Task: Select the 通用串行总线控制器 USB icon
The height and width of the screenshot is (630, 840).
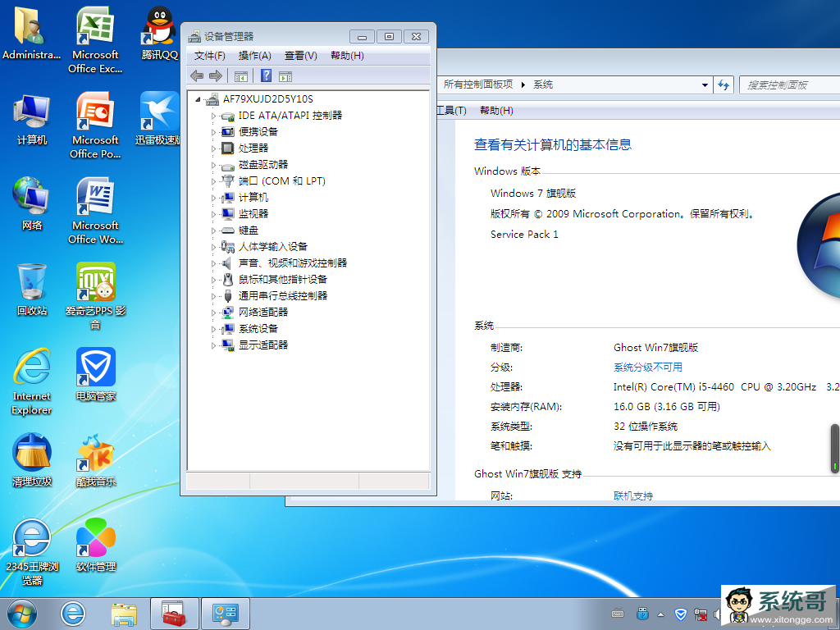Action: pos(228,296)
